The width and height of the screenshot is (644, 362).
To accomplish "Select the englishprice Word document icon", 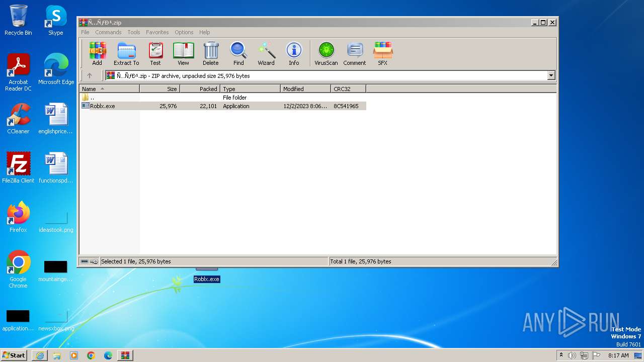I will tap(56, 119).
